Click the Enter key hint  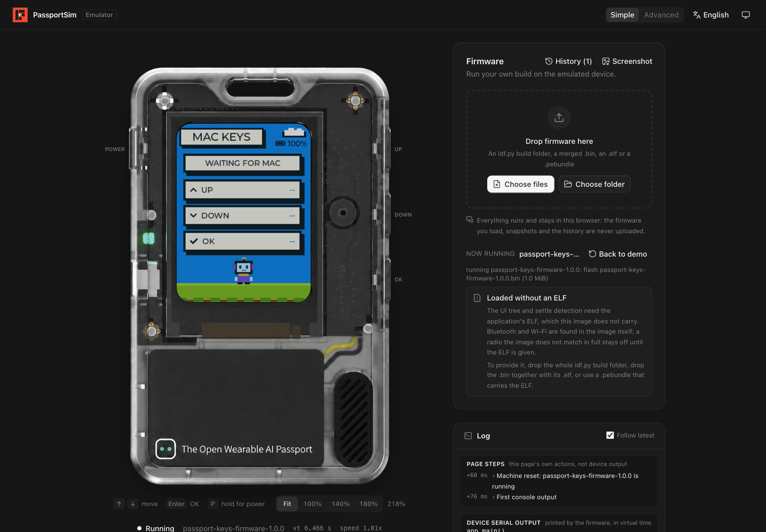(176, 504)
